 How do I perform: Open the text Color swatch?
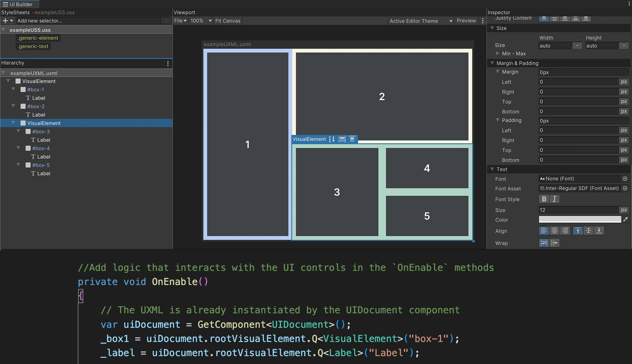pyautogui.click(x=580, y=220)
